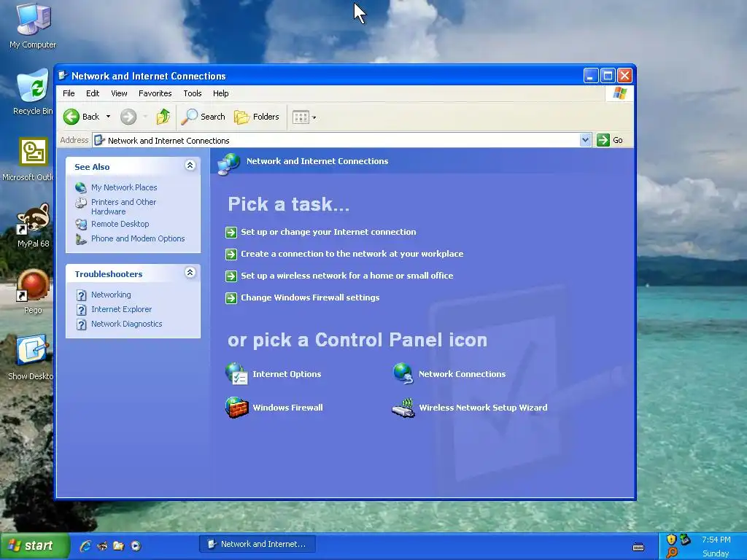Open the Start menu
The width and height of the screenshot is (747, 560).
coord(34,545)
